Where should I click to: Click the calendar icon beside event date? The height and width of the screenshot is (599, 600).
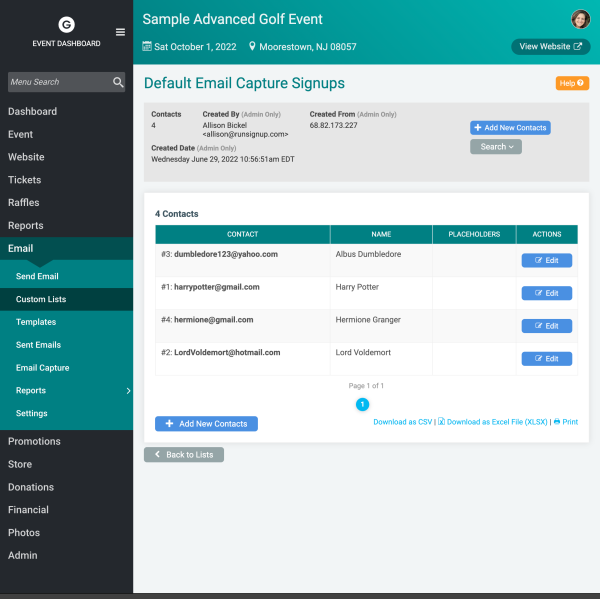(x=147, y=46)
